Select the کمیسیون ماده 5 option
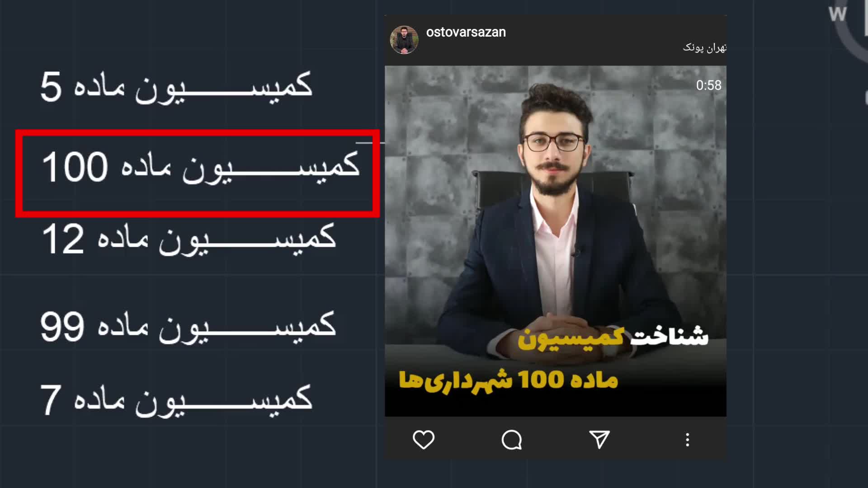The width and height of the screenshot is (868, 488). tap(176, 87)
